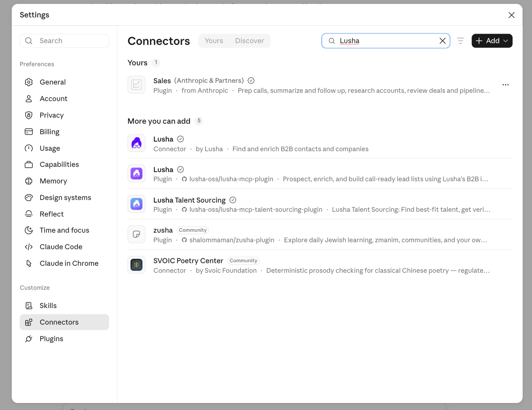Open the connectors filter icon
532x410 pixels.
(461, 41)
